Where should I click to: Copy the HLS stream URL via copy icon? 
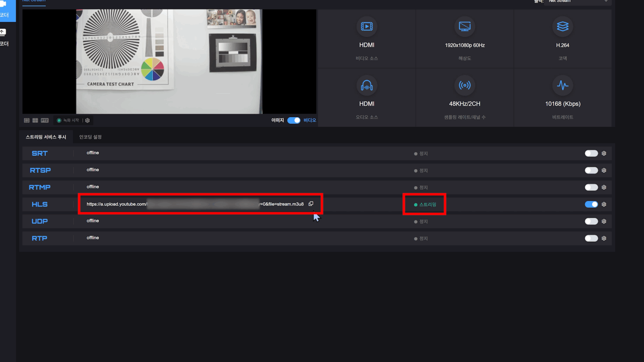(x=311, y=204)
